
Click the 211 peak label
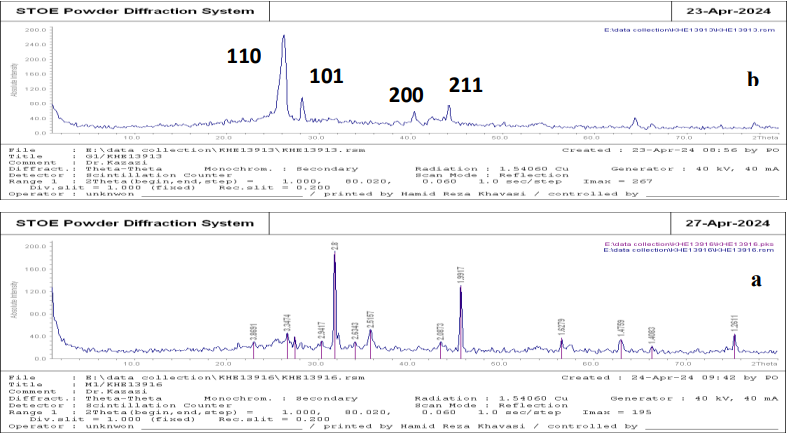pos(466,85)
